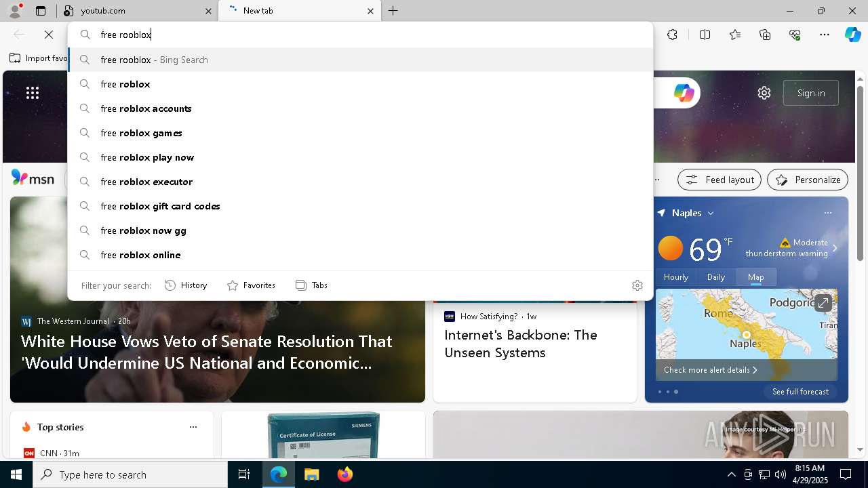Filter search by Favorites

click(x=251, y=285)
